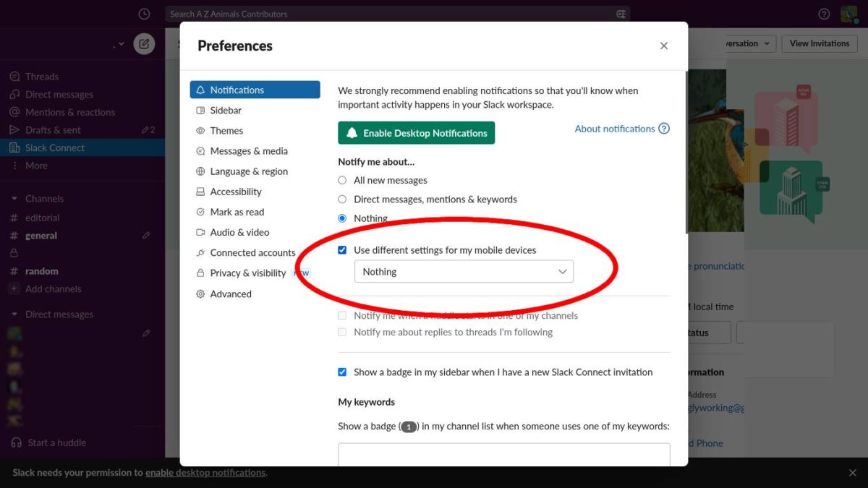Open Advanced preferences tab

tap(255, 294)
